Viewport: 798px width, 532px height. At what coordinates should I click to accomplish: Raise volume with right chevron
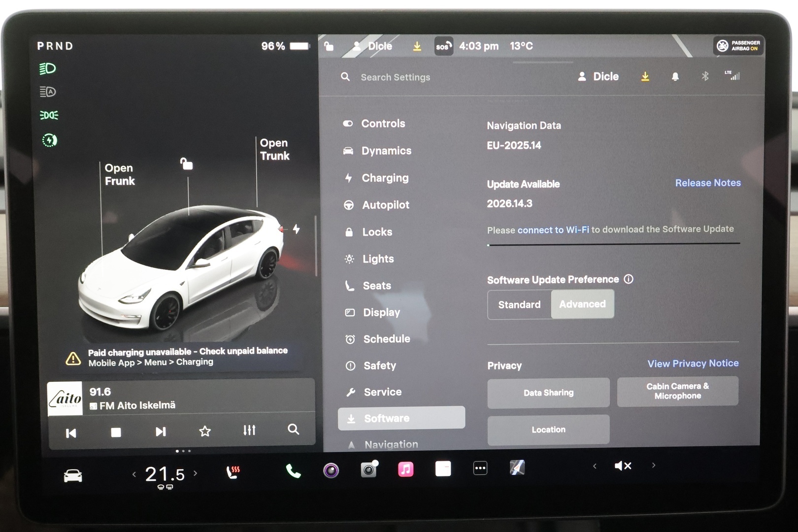(654, 465)
